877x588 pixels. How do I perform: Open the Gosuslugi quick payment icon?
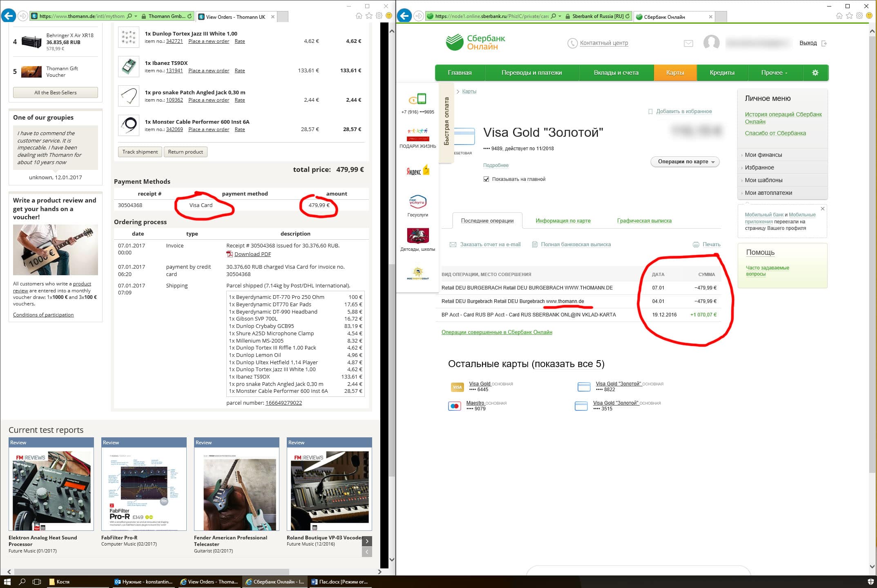coord(417,202)
